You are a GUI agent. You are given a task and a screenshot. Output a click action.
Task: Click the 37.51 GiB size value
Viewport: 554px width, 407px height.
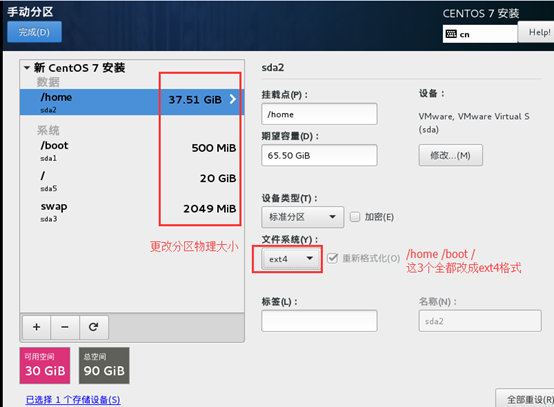pos(195,100)
